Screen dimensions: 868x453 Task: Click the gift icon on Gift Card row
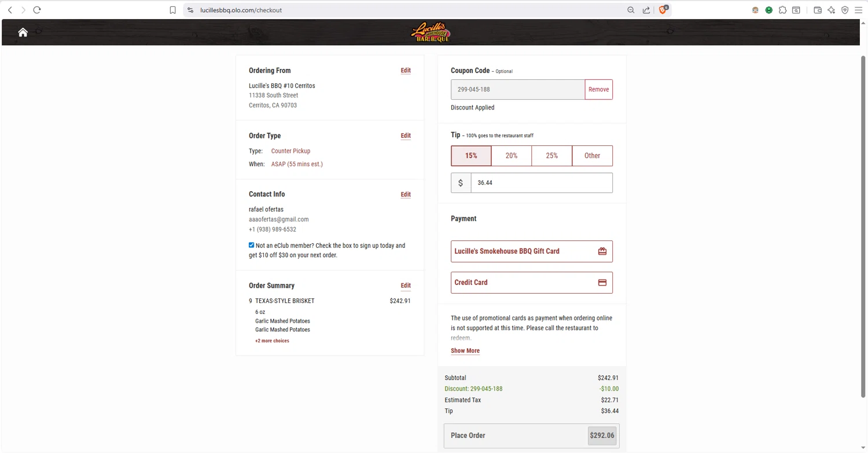click(x=602, y=251)
